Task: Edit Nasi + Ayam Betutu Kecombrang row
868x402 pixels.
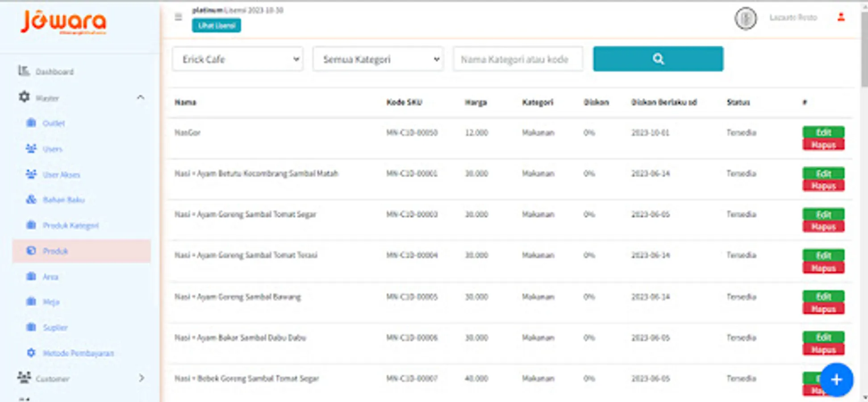Action: coord(823,173)
